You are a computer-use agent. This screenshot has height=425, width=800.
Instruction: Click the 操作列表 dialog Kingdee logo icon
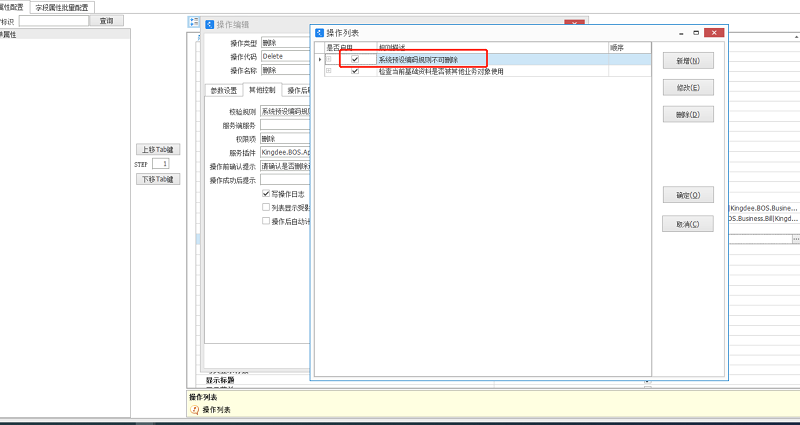(319, 33)
